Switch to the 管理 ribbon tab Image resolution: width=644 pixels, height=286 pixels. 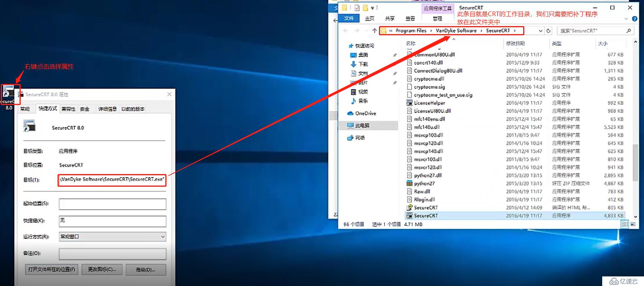[438, 18]
